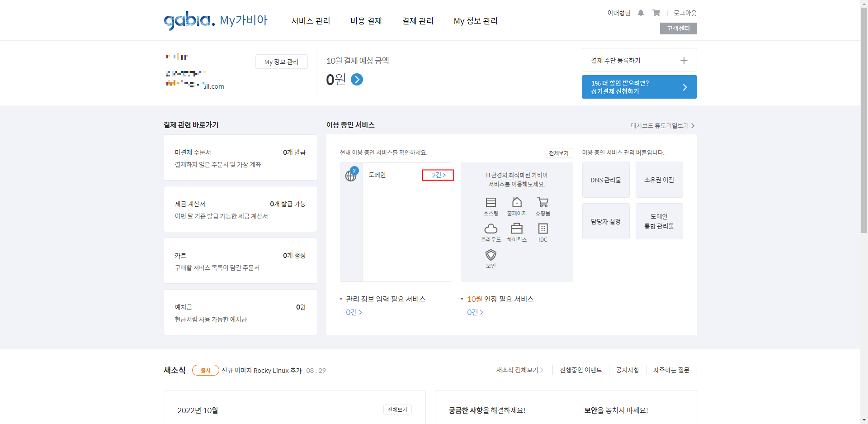
Task: Click the blue arrow next to 0원
Action: 357,80
